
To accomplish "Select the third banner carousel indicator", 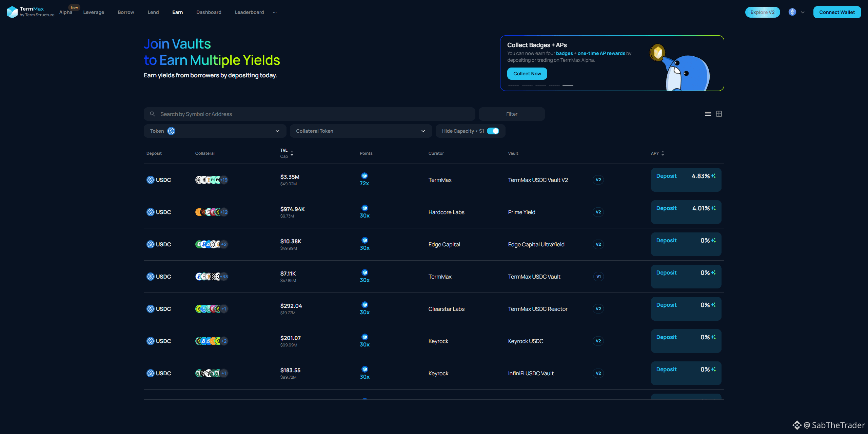I will pyautogui.click(x=540, y=86).
